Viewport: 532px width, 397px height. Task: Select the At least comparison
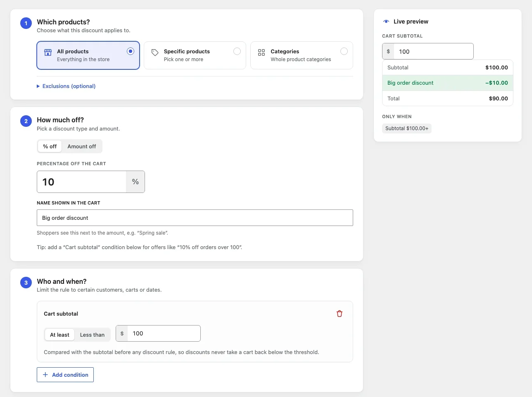pyautogui.click(x=60, y=335)
